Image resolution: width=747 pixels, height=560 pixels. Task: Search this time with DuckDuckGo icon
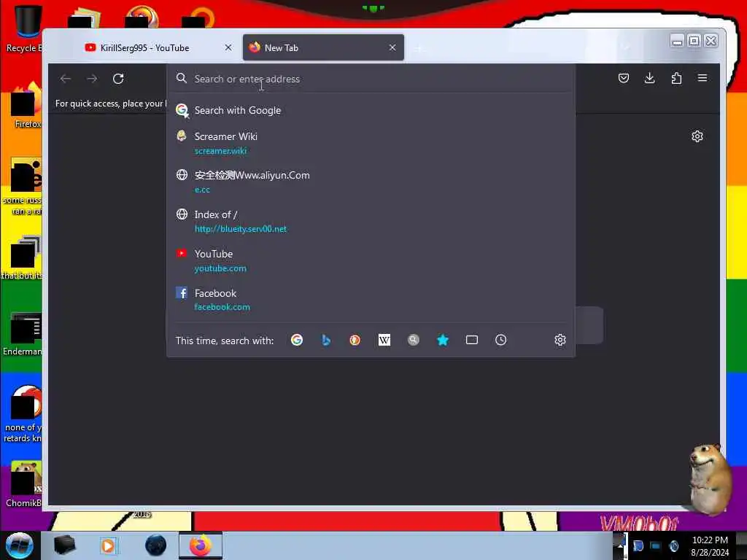click(355, 340)
